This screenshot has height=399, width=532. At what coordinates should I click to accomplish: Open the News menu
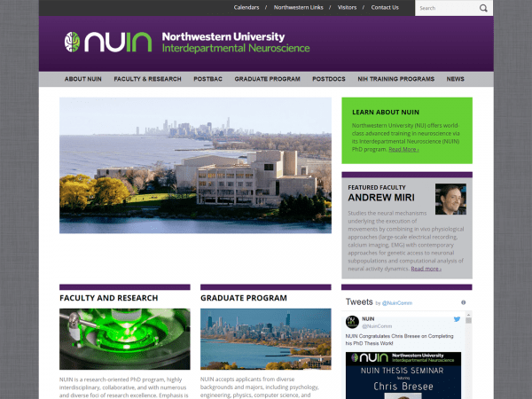pos(456,79)
